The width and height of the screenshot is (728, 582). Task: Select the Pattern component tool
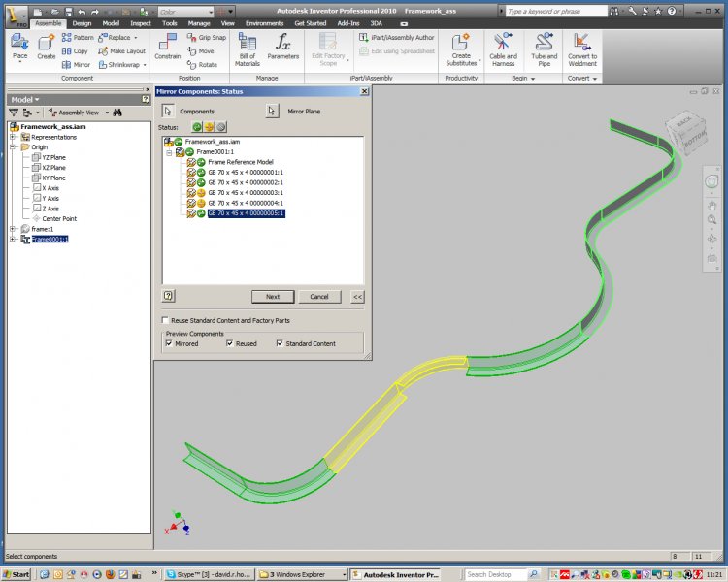coord(78,37)
